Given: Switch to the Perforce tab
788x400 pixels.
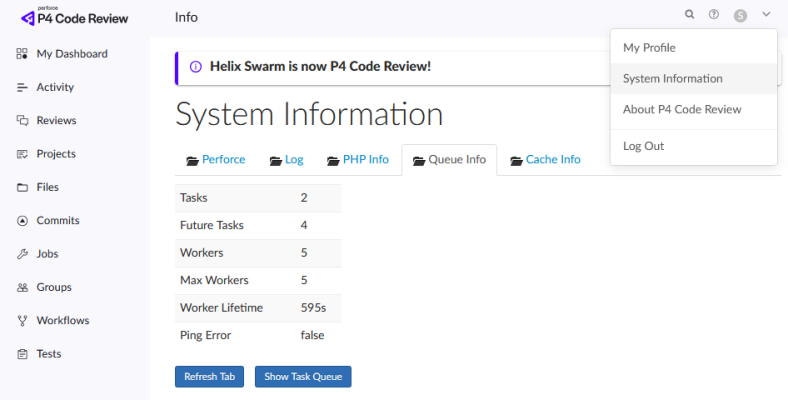Looking at the screenshot, I should tap(216, 159).
